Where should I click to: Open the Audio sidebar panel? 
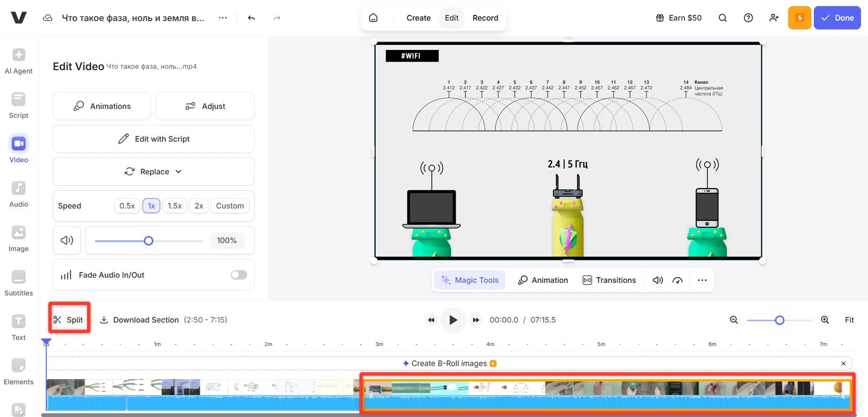pos(19,194)
